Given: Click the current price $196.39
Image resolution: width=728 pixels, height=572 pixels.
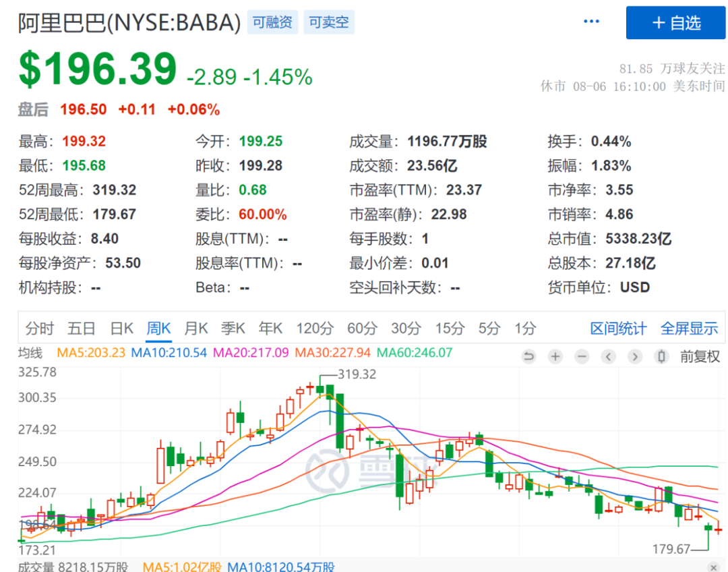Looking at the screenshot, I should point(98,69).
